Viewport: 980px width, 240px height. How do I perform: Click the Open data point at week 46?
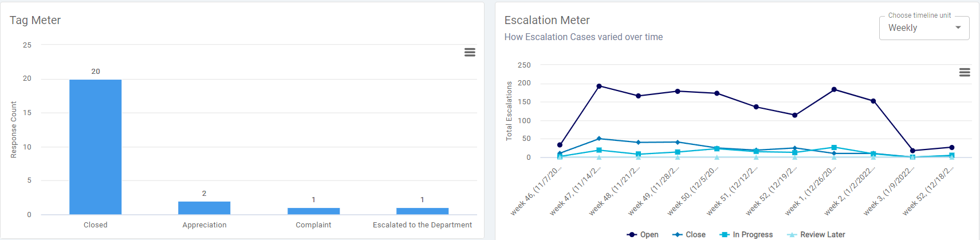point(560,145)
